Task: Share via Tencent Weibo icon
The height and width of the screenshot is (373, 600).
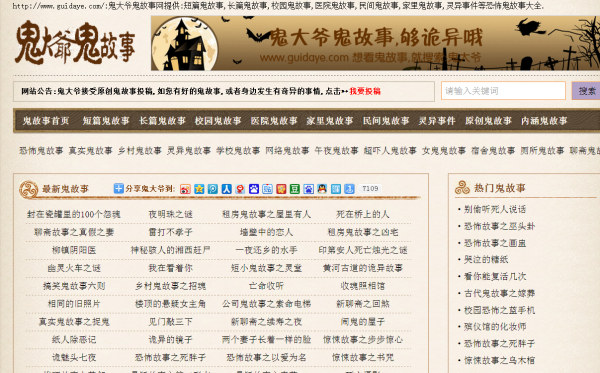Action: coord(213,189)
